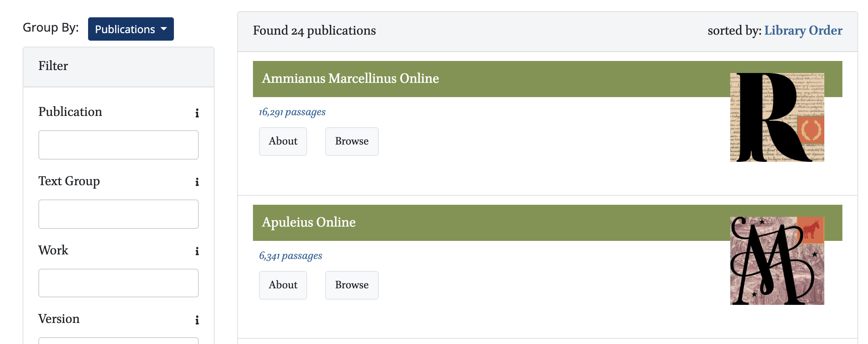
Task: Browse the Apuleius Online publication
Action: coord(352,285)
